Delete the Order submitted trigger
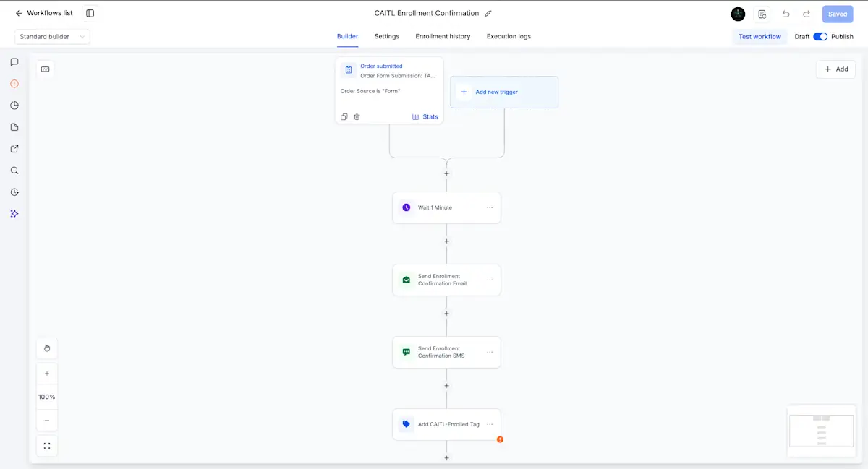The image size is (868, 469). tap(357, 116)
